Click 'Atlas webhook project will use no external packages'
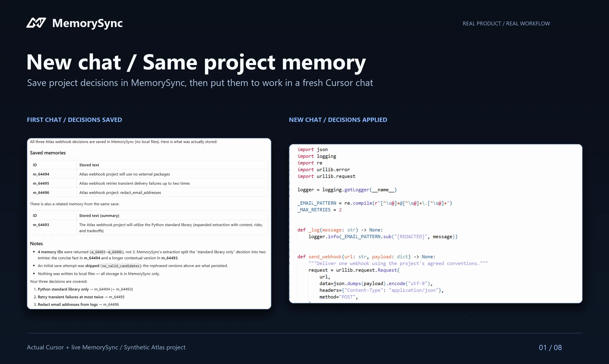This screenshot has width=609, height=364. [124, 174]
